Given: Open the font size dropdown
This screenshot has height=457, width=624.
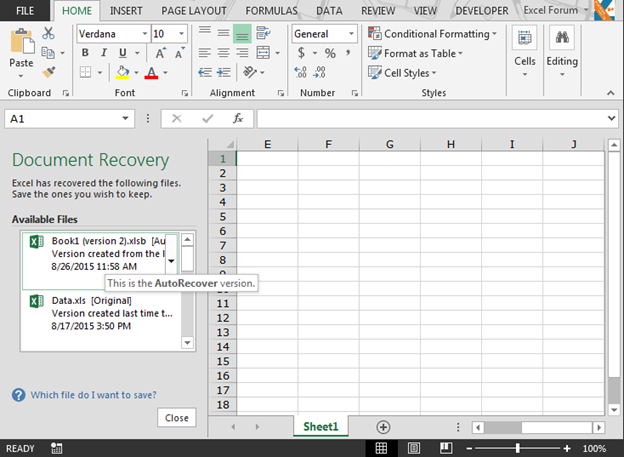Looking at the screenshot, I should click(181, 34).
